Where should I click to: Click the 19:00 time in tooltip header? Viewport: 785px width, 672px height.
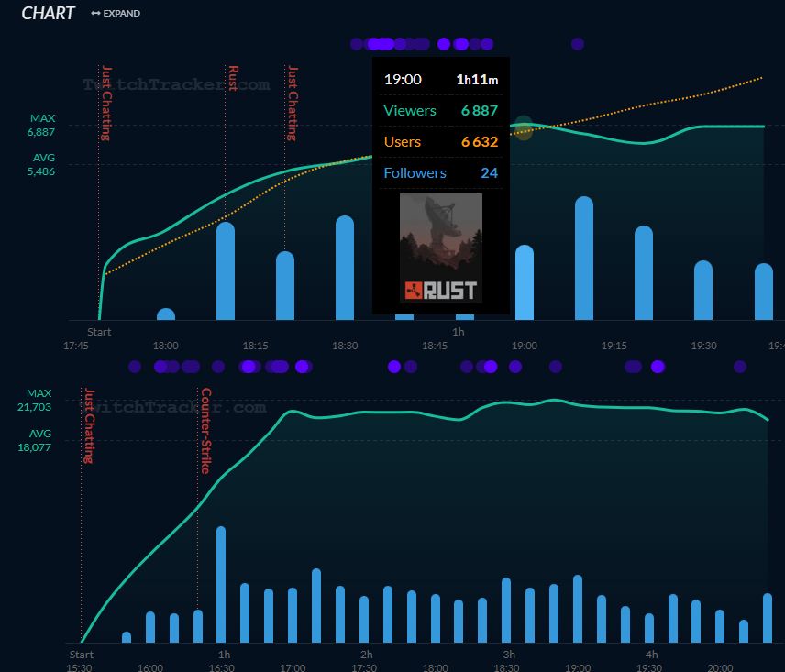point(403,80)
